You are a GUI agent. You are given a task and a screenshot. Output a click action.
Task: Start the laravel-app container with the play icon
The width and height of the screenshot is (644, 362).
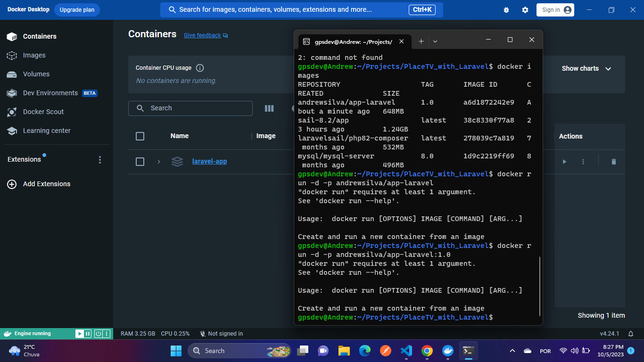pyautogui.click(x=564, y=162)
